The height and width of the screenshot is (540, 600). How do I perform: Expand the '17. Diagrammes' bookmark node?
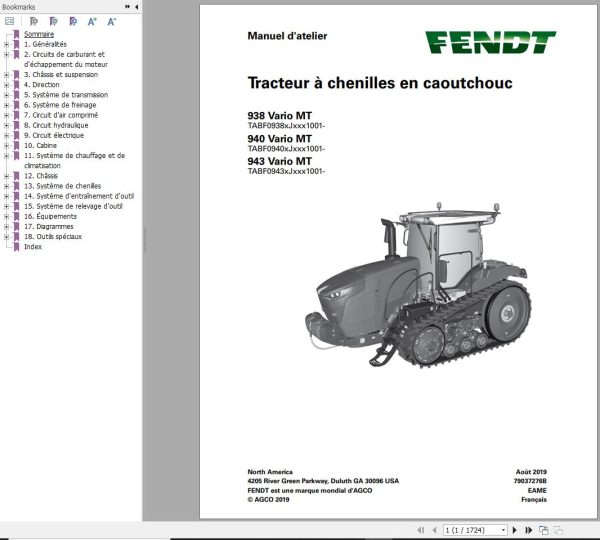pos(6,227)
